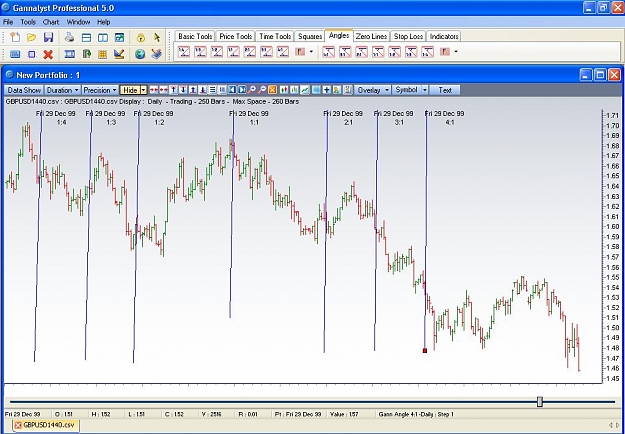
Task: Click the blue crosshair plus icon
Action: (x=327, y=90)
